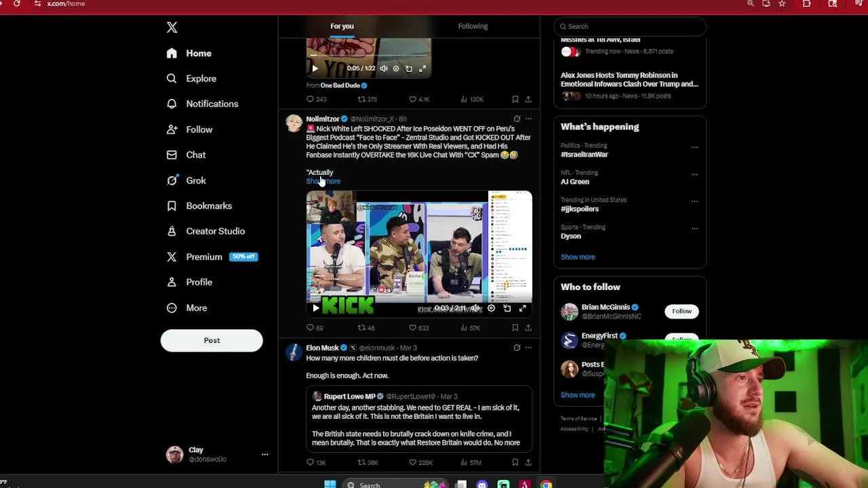Open options for Dyson trend
The image size is (868, 488).
[694, 228]
